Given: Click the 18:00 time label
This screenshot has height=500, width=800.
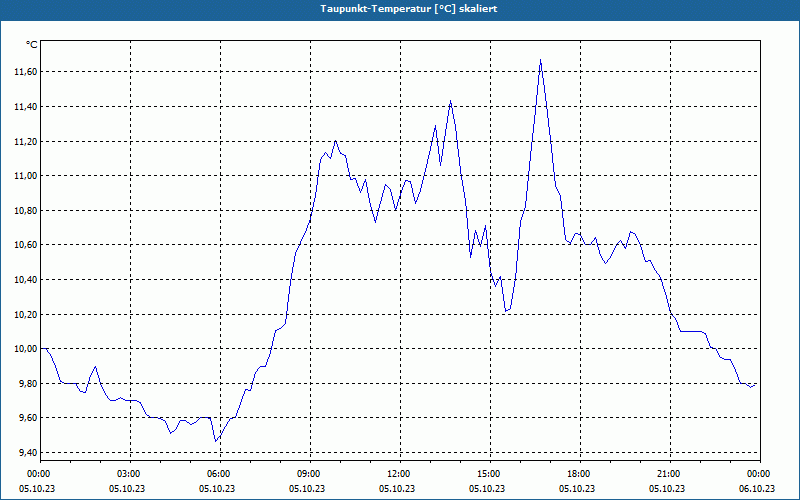Looking at the screenshot, I should pos(580,474).
